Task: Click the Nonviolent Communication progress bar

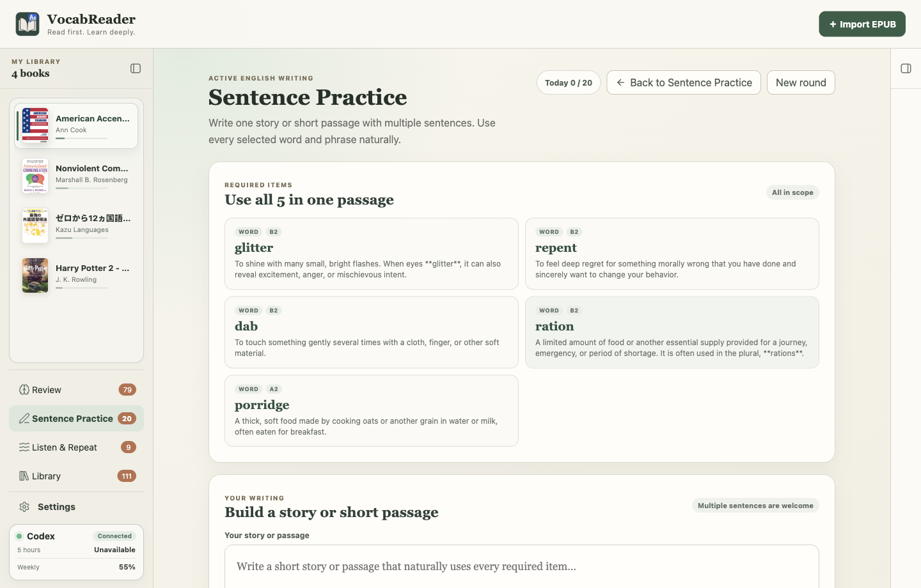Action: tap(81, 188)
